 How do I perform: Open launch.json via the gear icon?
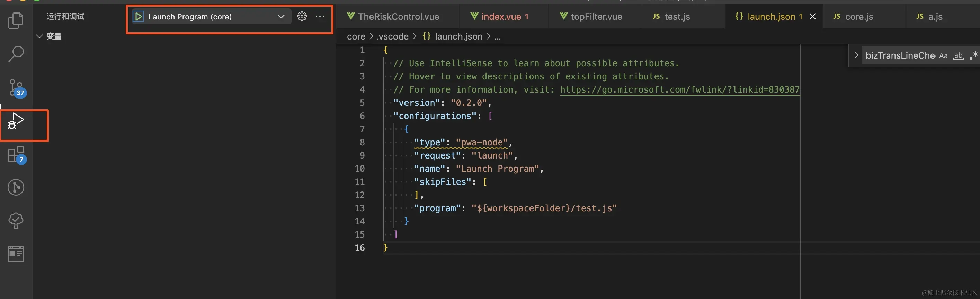click(x=302, y=16)
